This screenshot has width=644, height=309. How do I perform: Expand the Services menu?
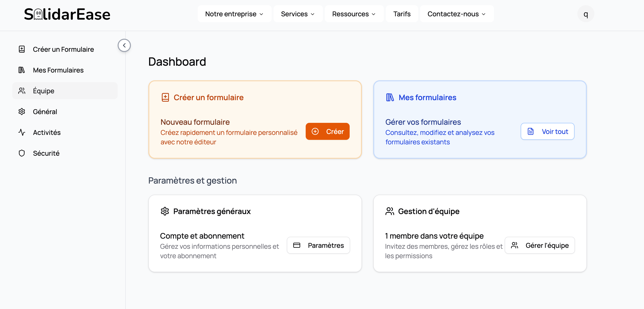tap(297, 14)
